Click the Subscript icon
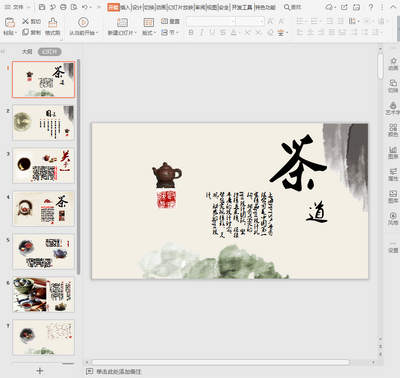 [x=258, y=32]
